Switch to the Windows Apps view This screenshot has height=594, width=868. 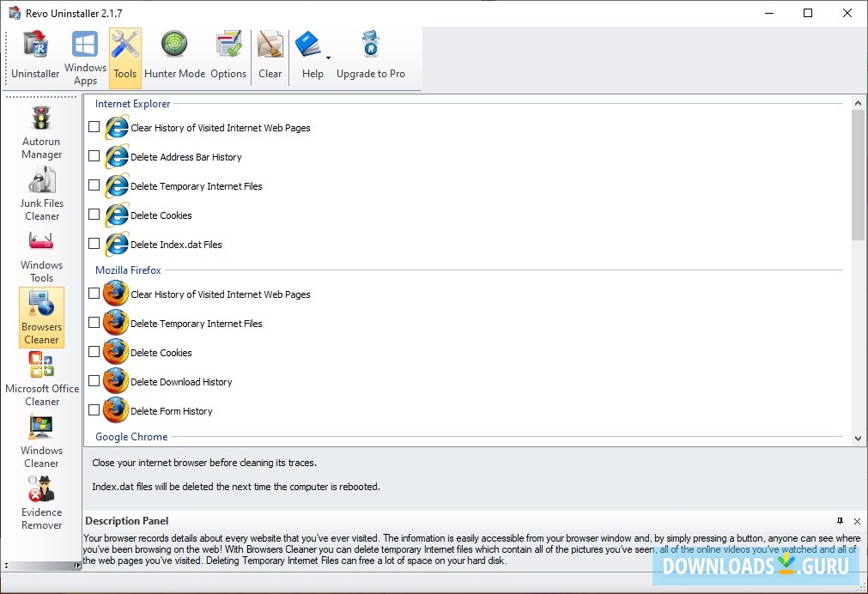click(84, 53)
